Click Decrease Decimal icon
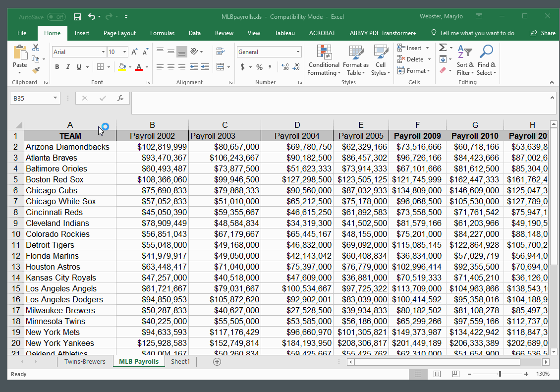The image size is (560, 392). pyautogui.click(x=296, y=67)
